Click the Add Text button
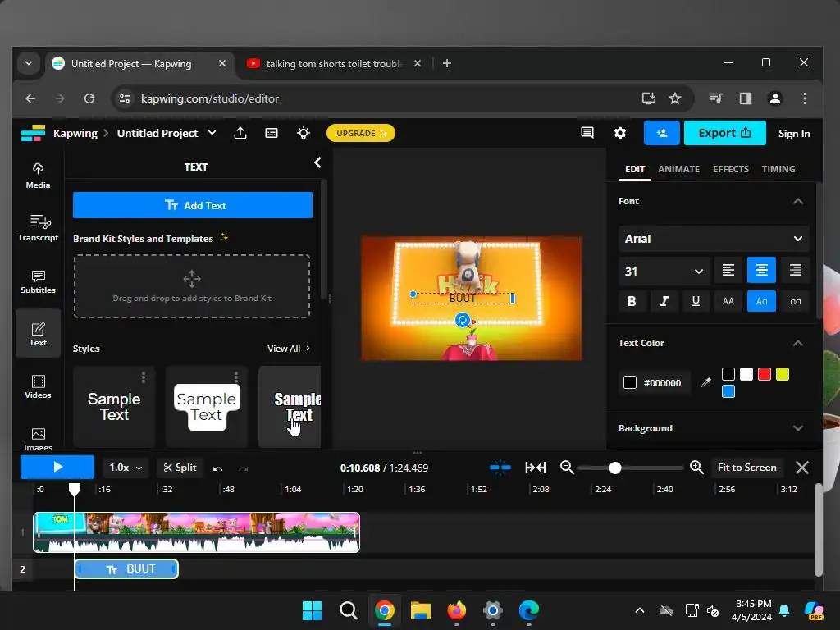This screenshot has width=840, height=630. (x=192, y=205)
